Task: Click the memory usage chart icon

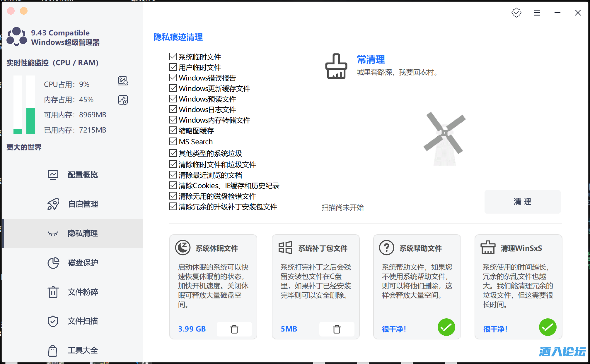Action: click(x=123, y=100)
